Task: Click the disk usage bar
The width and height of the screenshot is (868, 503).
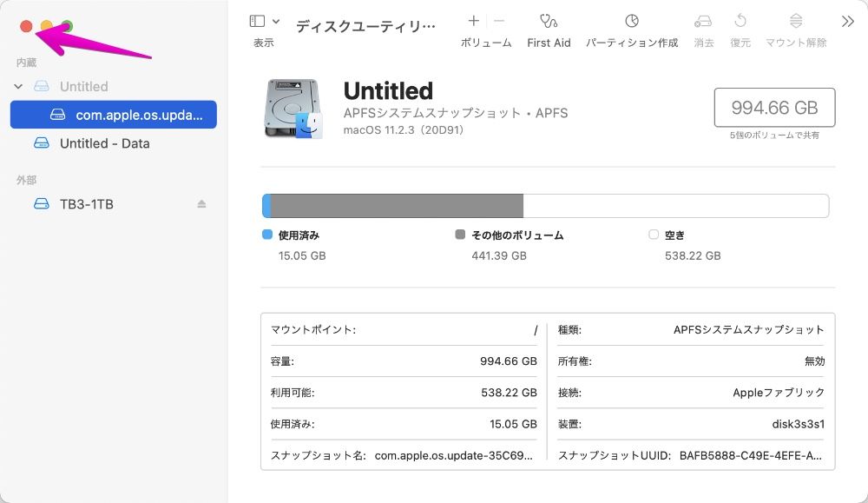Action: pos(545,206)
